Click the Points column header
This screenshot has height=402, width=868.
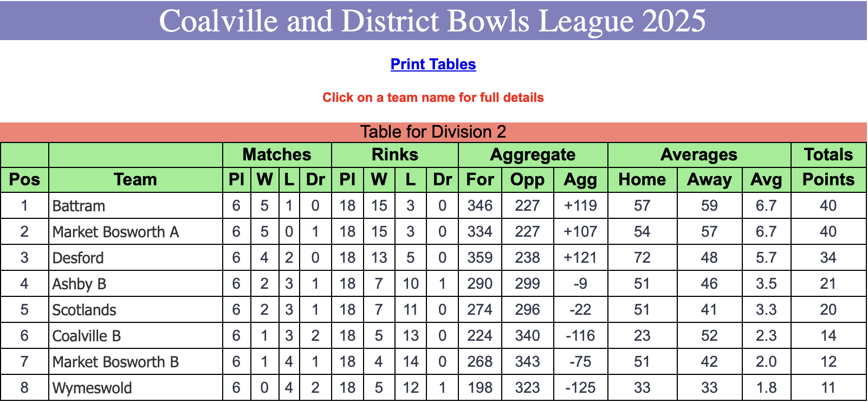(828, 180)
